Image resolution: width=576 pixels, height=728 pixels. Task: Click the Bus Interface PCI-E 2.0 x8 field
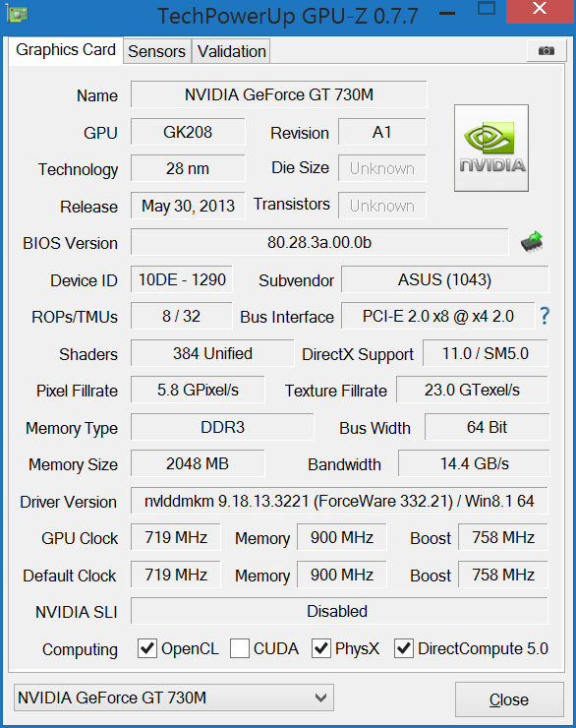point(438,316)
